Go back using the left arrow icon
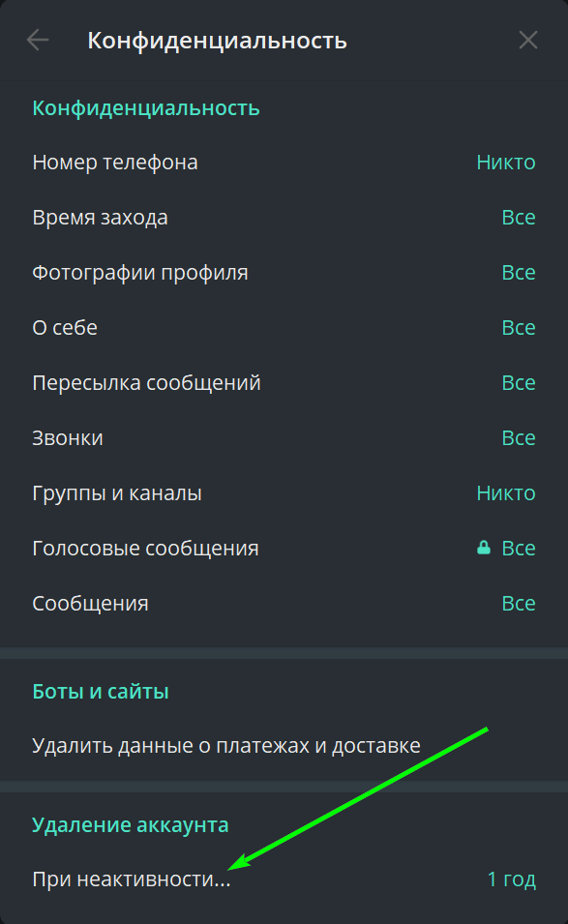This screenshot has height=924, width=568. [x=38, y=40]
